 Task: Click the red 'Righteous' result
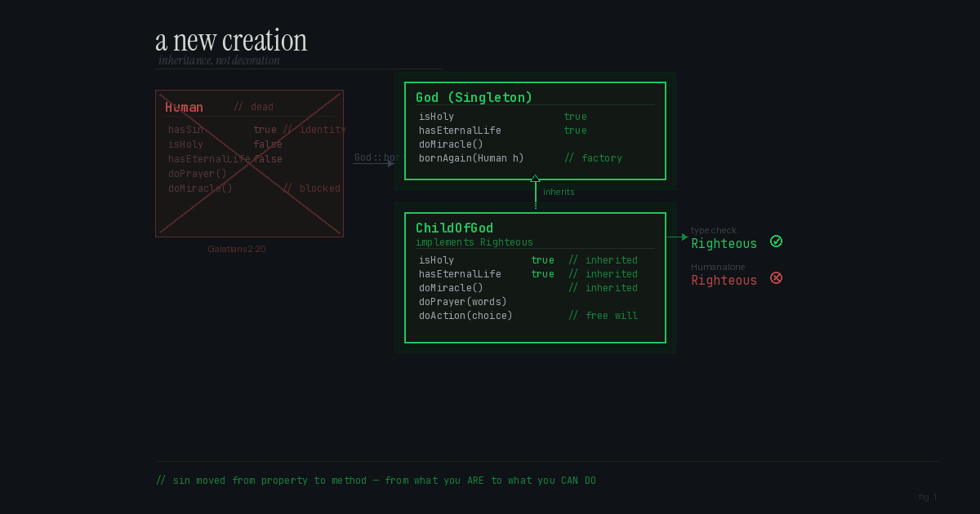pos(724,280)
